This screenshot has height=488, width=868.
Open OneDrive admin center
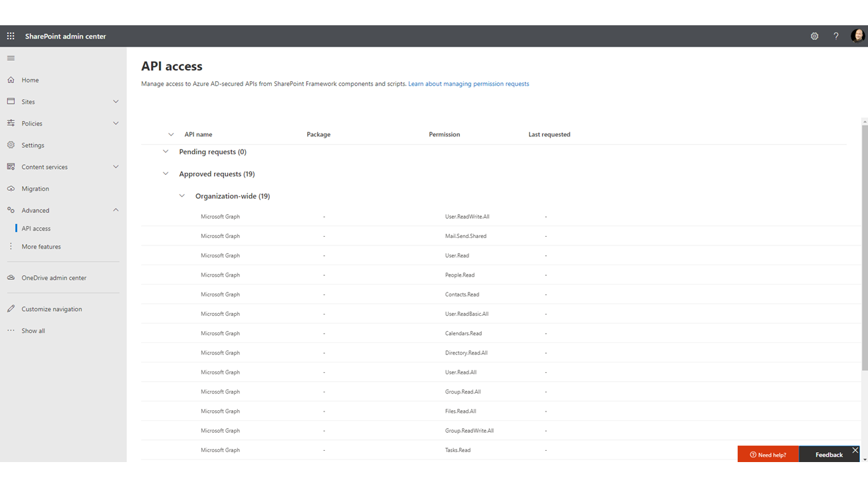click(x=53, y=278)
